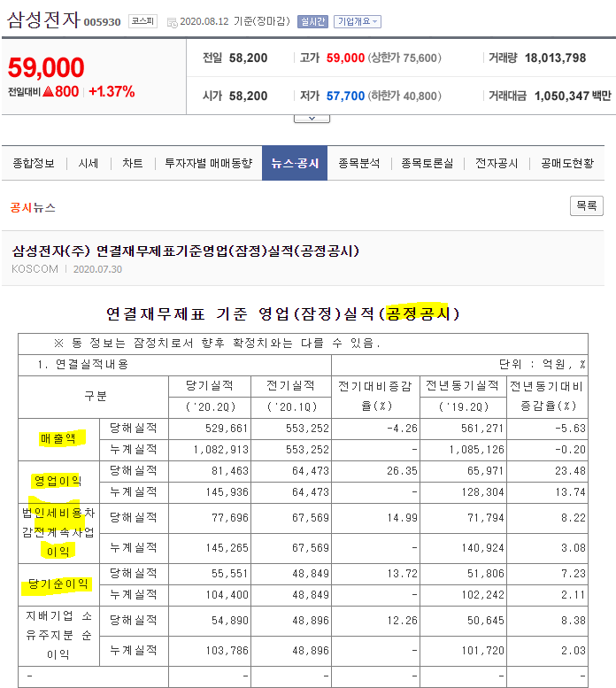This screenshot has width=616, height=688.
Task: Open the 종합정보 tab
Action: pos(34,163)
